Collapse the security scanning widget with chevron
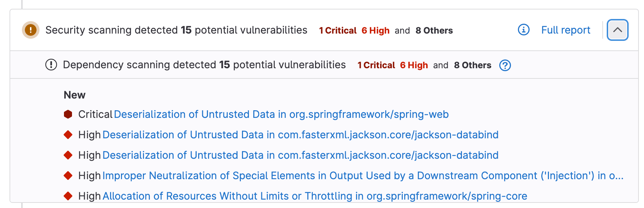This screenshot has height=208, width=644. point(617,30)
